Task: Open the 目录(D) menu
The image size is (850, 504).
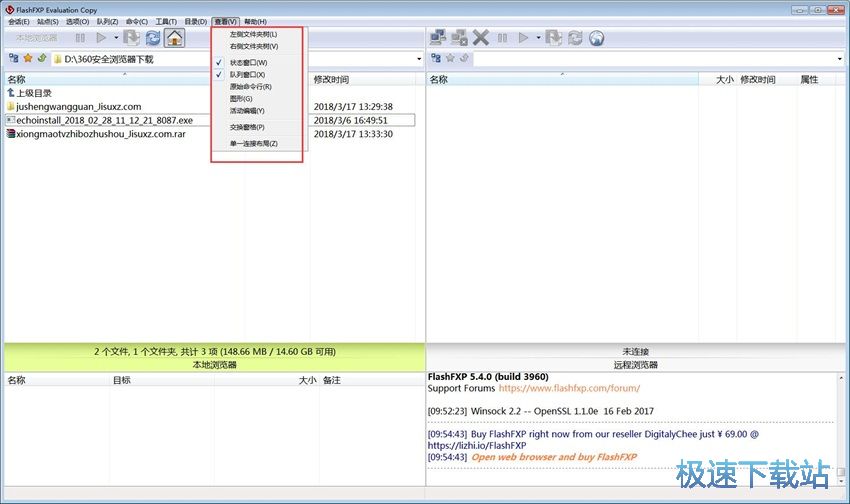Action: pyautogui.click(x=196, y=22)
